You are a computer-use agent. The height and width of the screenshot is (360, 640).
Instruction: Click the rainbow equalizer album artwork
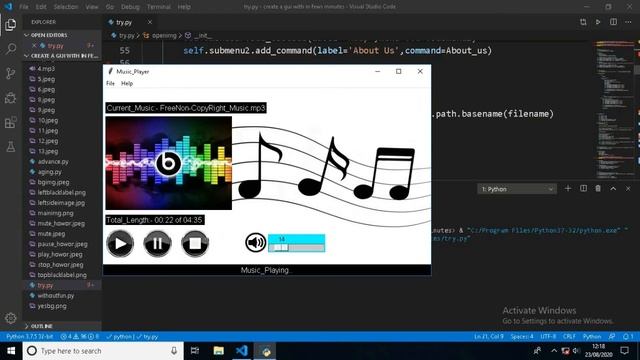coord(169,163)
